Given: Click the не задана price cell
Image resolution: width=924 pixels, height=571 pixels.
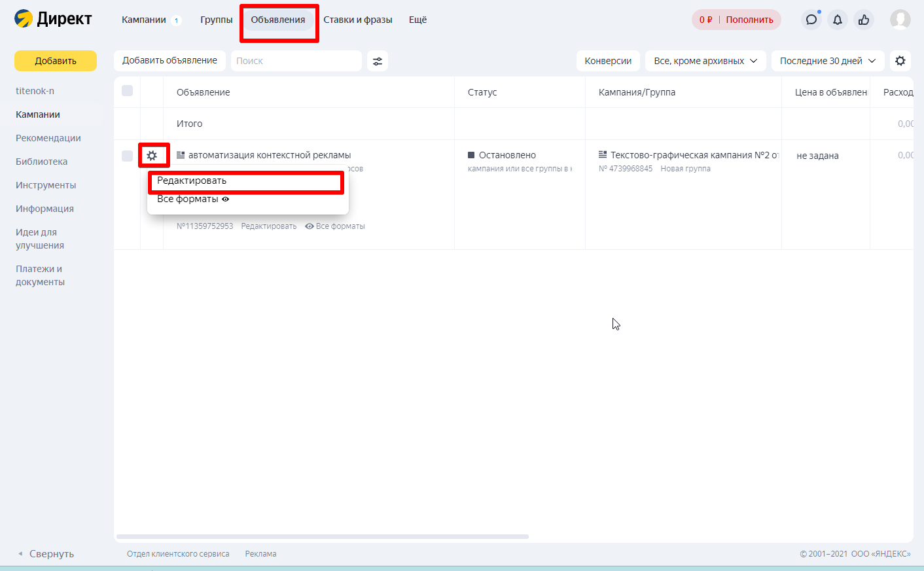Looking at the screenshot, I should 817,156.
